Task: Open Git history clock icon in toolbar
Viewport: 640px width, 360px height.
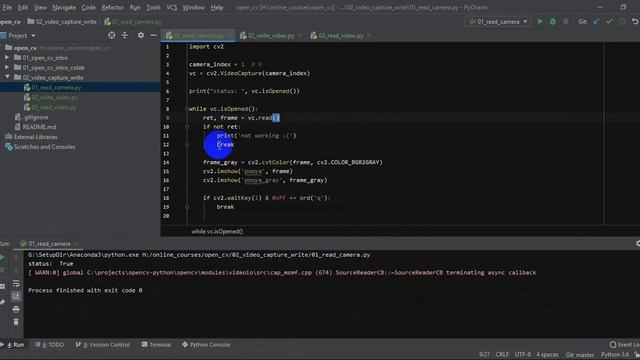Action: (622, 21)
